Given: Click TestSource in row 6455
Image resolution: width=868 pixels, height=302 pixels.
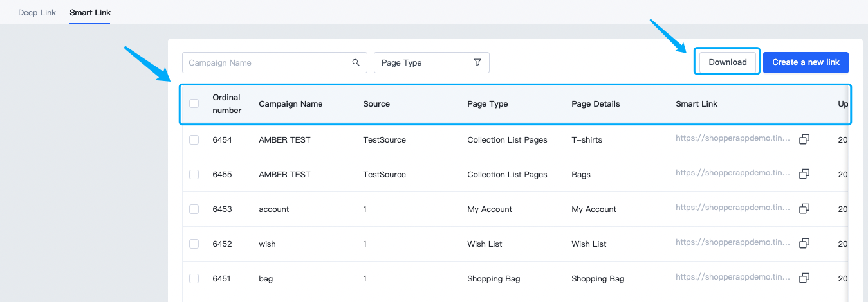Looking at the screenshot, I should (x=384, y=174).
